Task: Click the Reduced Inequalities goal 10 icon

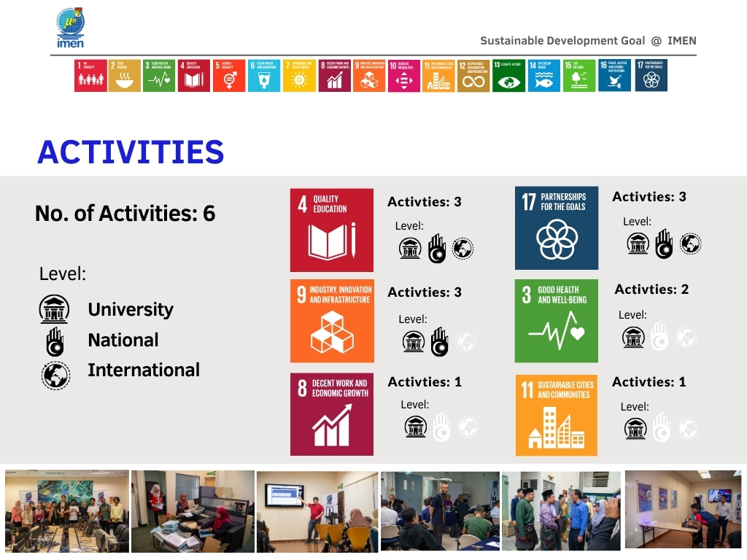Action: coord(403,76)
